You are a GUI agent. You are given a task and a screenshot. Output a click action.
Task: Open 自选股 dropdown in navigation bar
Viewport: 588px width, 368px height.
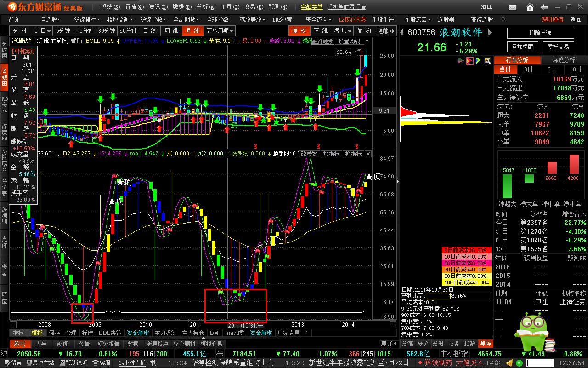click(x=50, y=20)
